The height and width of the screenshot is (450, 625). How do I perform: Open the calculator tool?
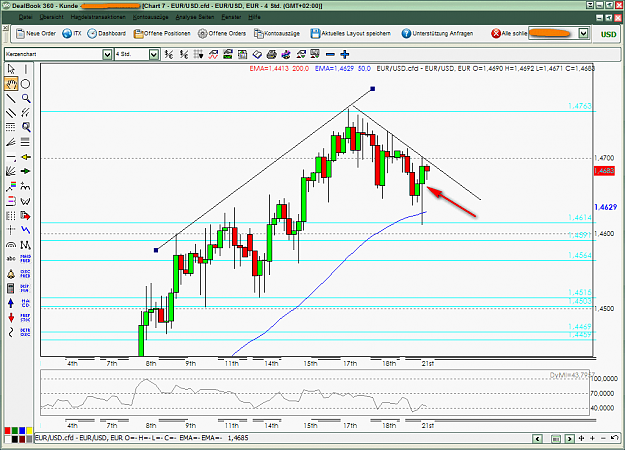click(x=11, y=288)
